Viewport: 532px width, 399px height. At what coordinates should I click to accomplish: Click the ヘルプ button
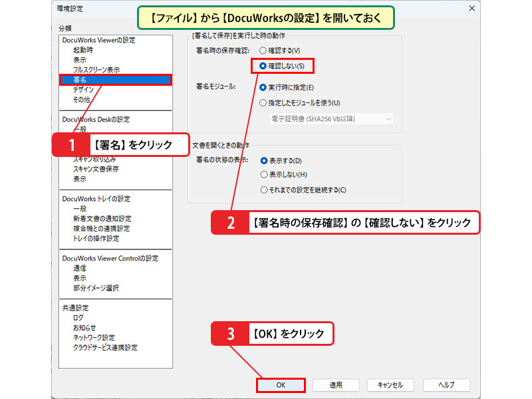pyautogui.click(x=446, y=385)
